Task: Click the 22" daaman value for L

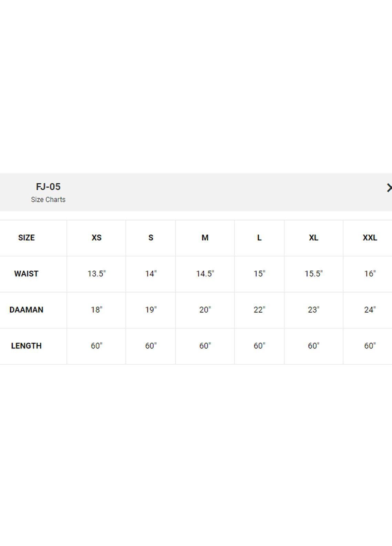Action: [x=259, y=310]
